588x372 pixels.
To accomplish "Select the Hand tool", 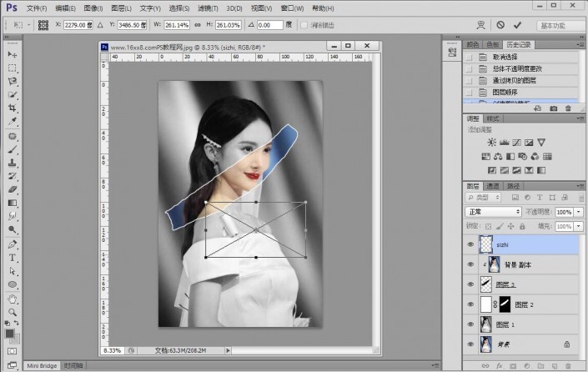I will [13, 299].
